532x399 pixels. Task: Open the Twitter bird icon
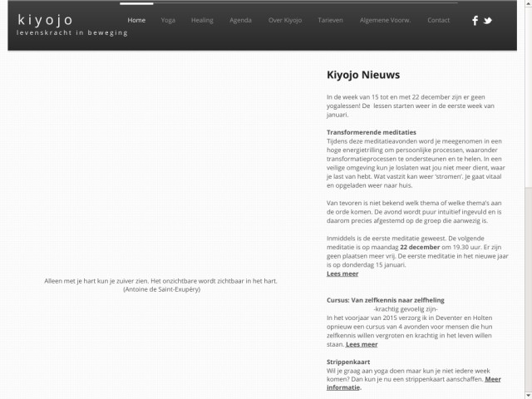[x=488, y=21]
